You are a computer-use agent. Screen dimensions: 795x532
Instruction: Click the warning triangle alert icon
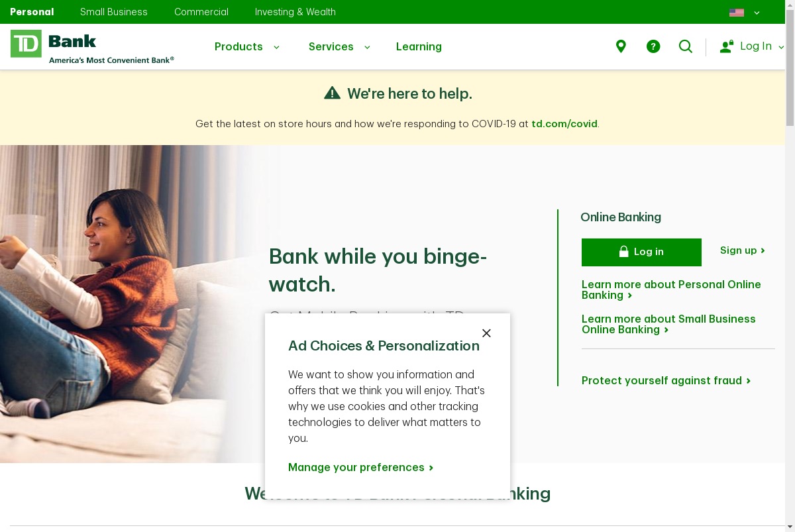pyautogui.click(x=332, y=93)
